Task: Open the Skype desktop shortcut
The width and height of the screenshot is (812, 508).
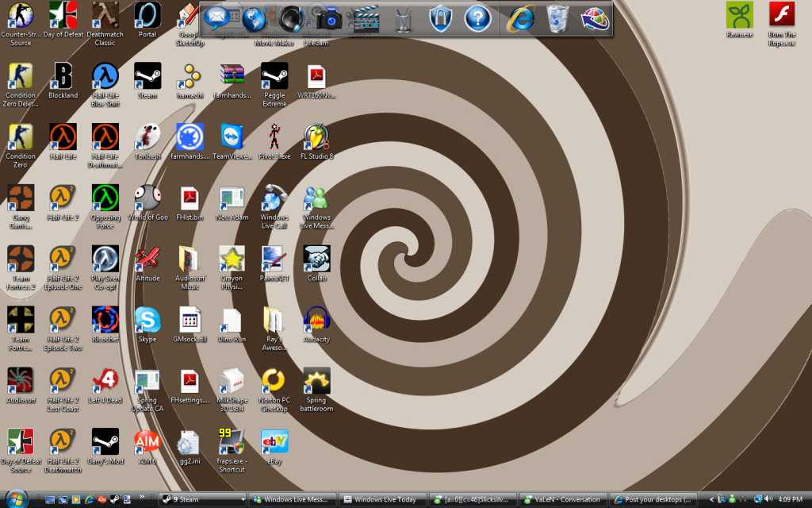Action: click(x=147, y=321)
